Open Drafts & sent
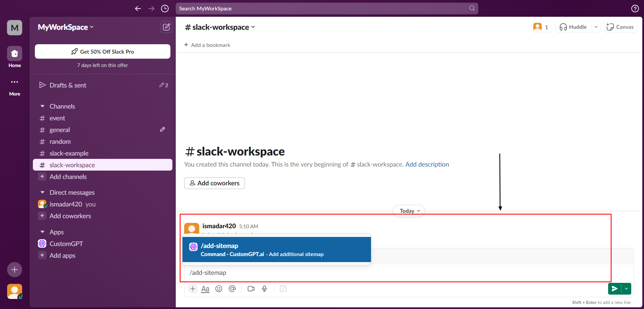644x309 pixels. pos(103,85)
